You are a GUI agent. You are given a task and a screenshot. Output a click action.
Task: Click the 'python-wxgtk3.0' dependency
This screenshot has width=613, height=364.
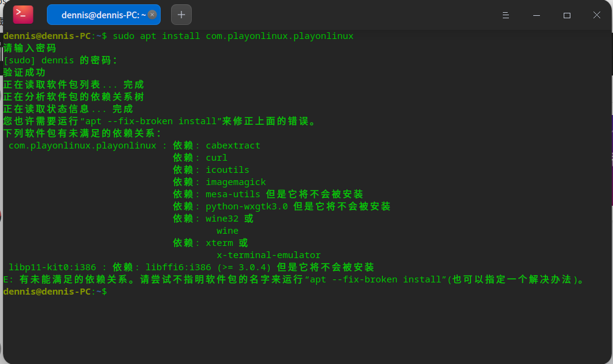(247, 206)
